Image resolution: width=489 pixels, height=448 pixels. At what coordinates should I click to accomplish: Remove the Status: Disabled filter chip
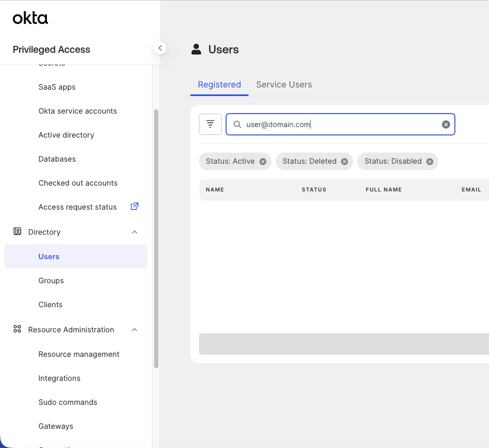click(430, 162)
